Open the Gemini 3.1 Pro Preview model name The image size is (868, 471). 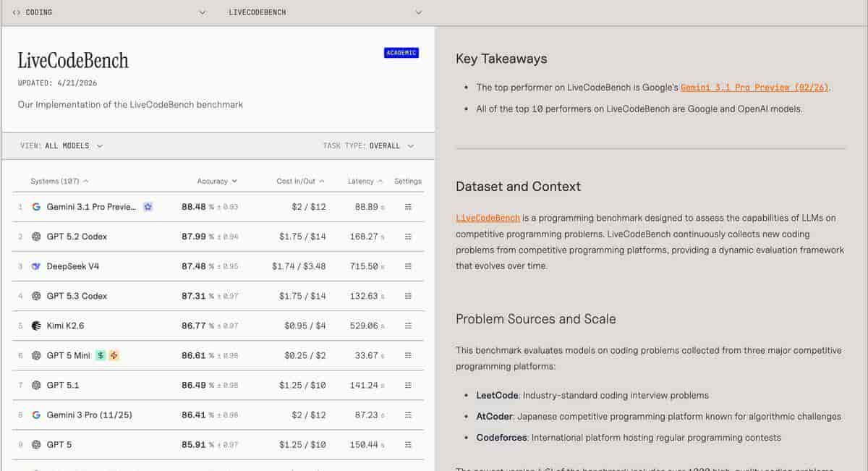point(91,207)
